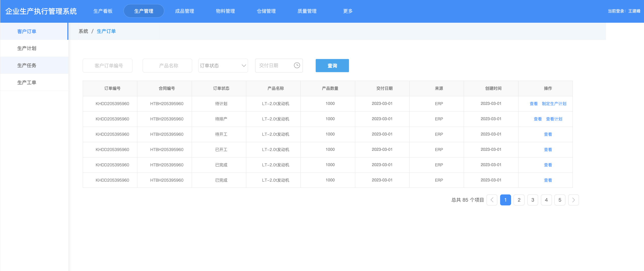Focus the 客户订单编号 input field
The height and width of the screenshot is (271, 644).
[107, 66]
